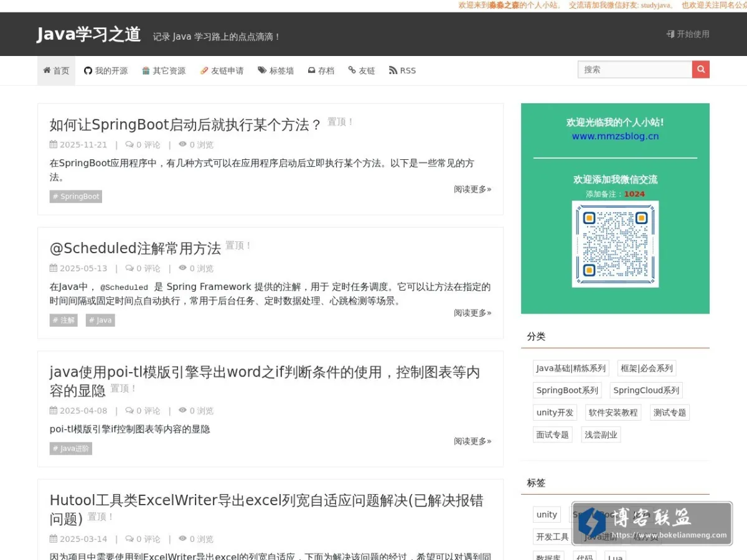
Task: Click 阅读更多» on the @Scheduled post
Action: click(x=472, y=313)
